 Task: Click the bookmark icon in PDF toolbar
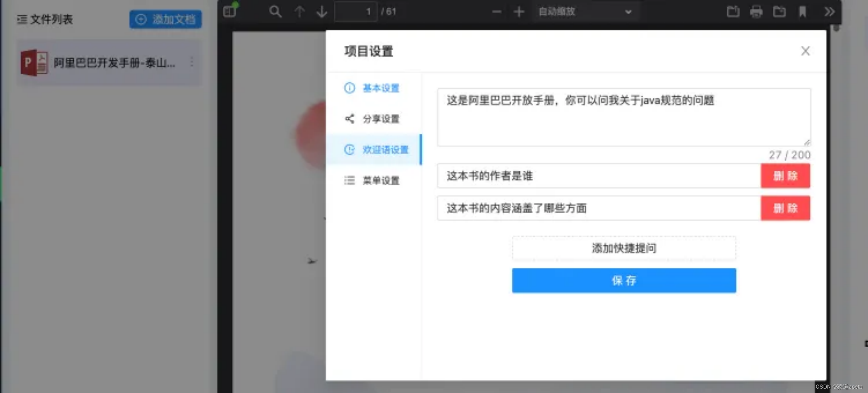802,12
